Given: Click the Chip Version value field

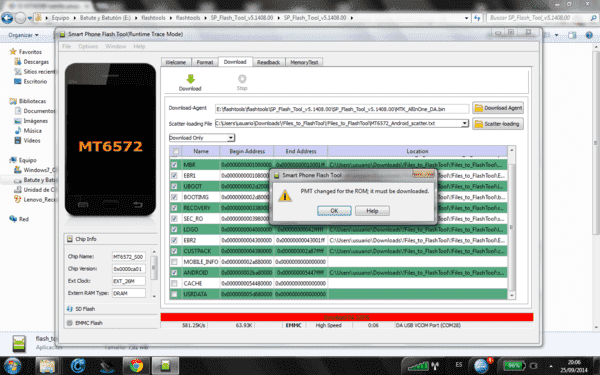Looking at the screenshot, I should pyautogui.click(x=129, y=269).
